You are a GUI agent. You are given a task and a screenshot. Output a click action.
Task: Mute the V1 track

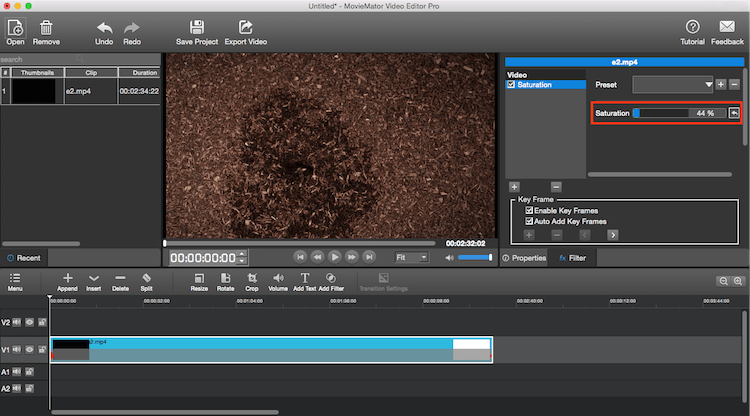point(17,350)
